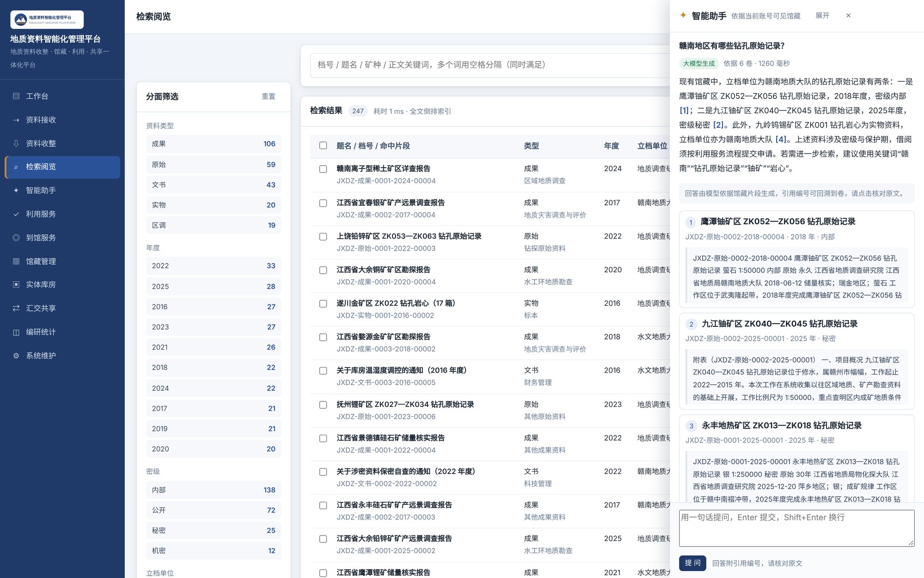
Task: Select the checkbox for 遂川金矿区 ZK022 钻孔岩心
Action: (x=323, y=304)
